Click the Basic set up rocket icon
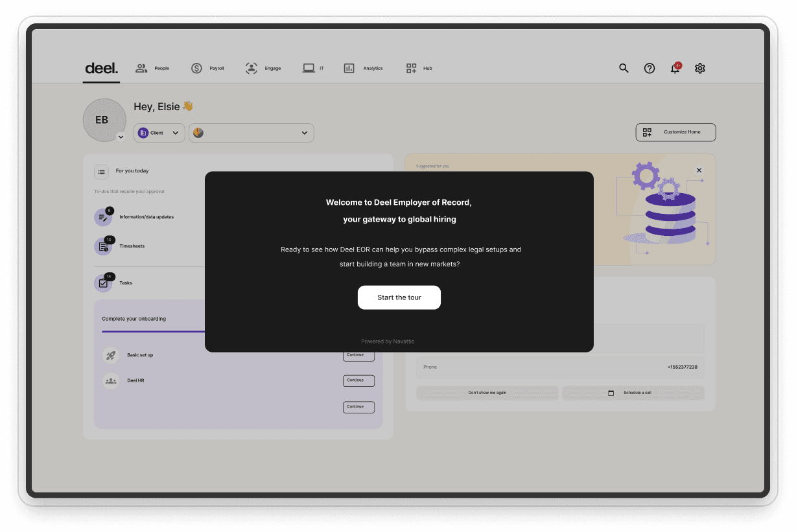Viewport: 796px width, 532px height. pos(111,355)
